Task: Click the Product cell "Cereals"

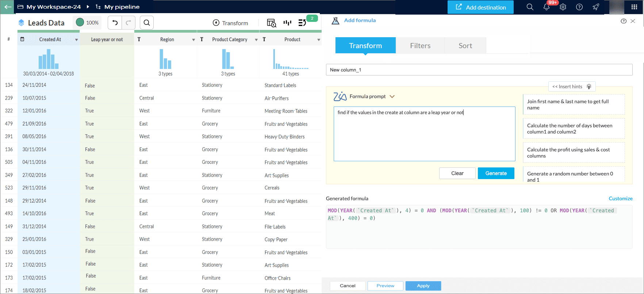Action: coord(272,188)
